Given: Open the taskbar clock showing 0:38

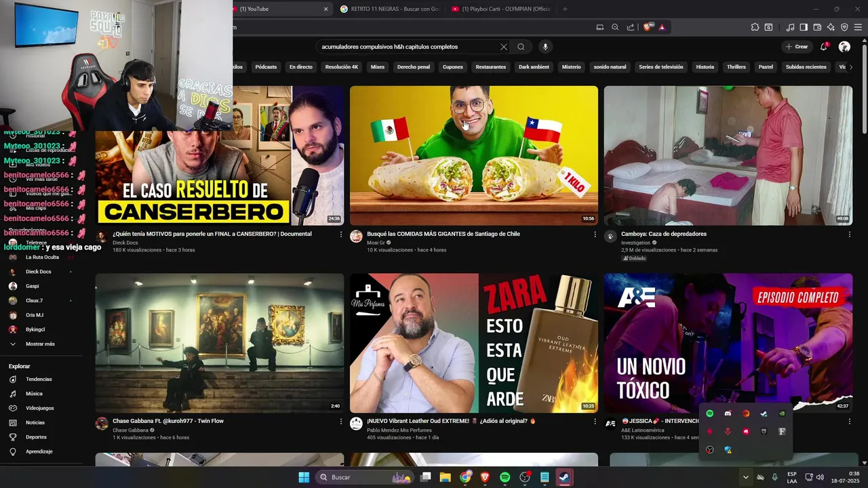Looking at the screenshot, I should (x=844, y=477).
